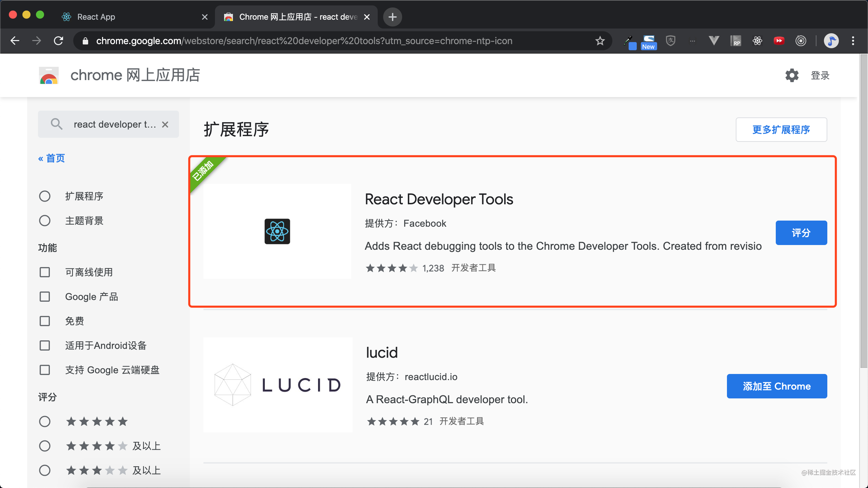The image size is (868, 488).
Task: Click the LUCID extension logo image
Action: pyautogui.click(x=278, y=384)
